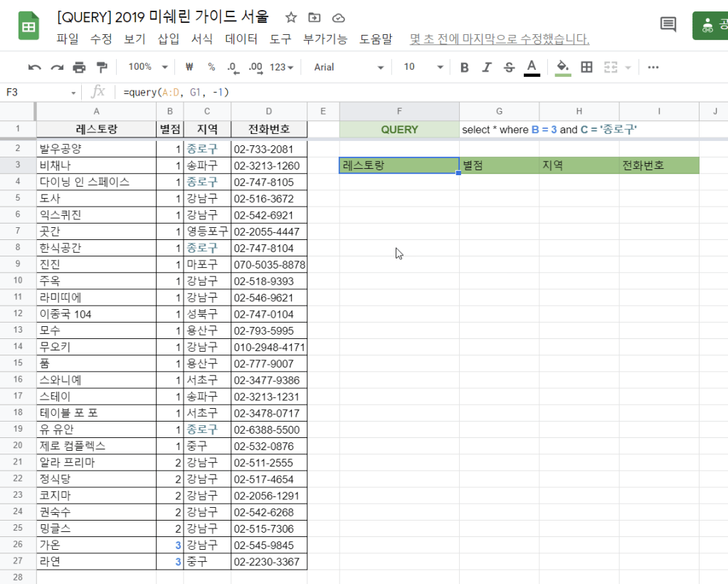The width and height of the screenshot is (728, 584).
Task: Open the fill color bucket picker
Action: (x=563, y=67)
